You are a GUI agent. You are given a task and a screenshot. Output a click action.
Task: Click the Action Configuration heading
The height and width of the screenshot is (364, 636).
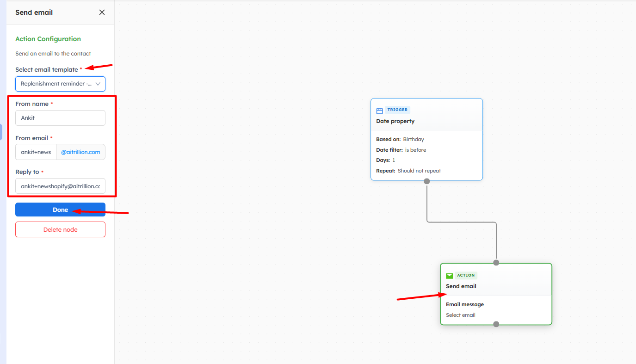(48, 39)
